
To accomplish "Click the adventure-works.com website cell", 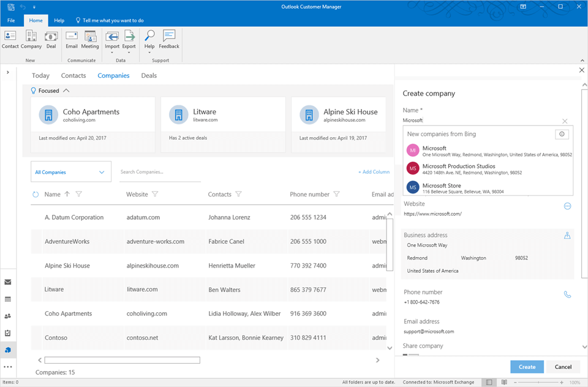I will coord(155,241).
